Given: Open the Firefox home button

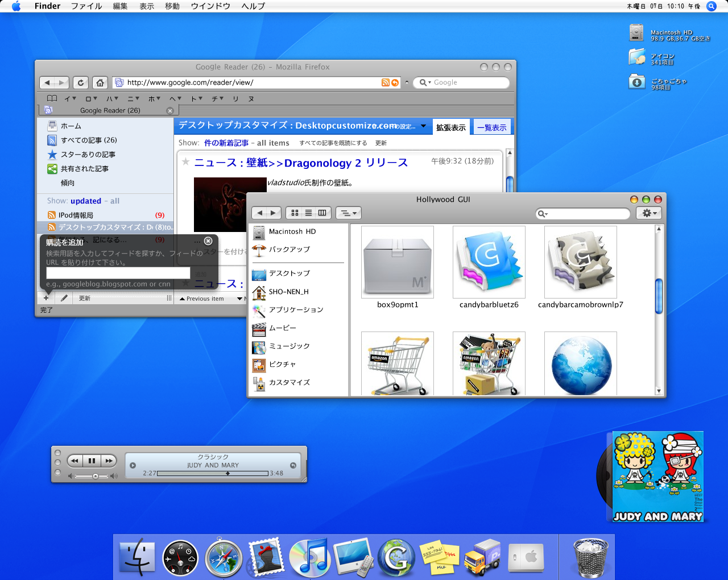Looking at the screenshot, I should (x=100, y=82).
